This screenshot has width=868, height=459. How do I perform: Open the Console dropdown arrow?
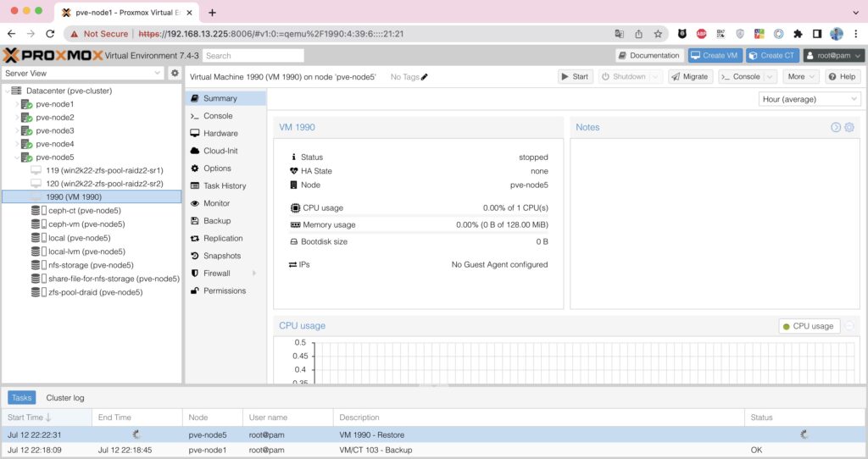770,77
